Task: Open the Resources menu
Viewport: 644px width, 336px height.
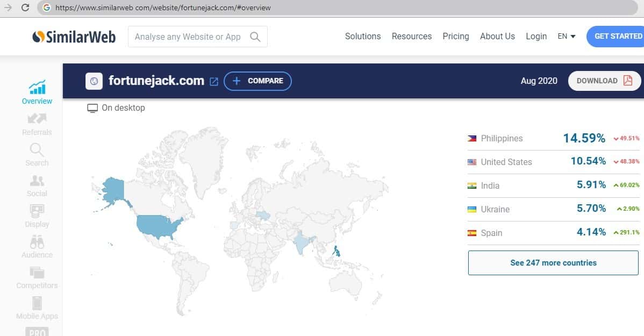Action: tap(412, 36)
